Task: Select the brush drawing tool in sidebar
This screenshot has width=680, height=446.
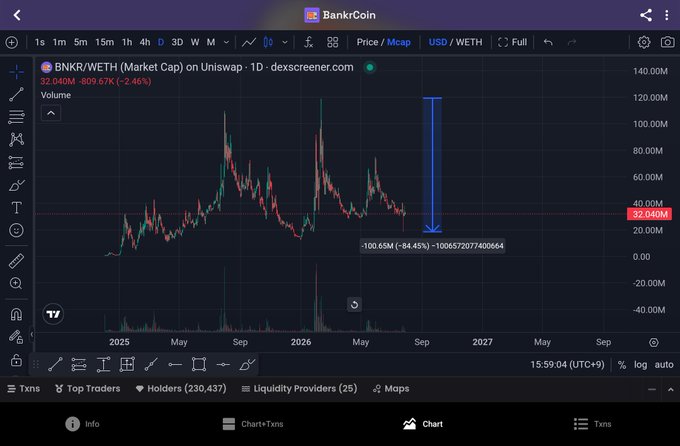Action: coord(16,185)
